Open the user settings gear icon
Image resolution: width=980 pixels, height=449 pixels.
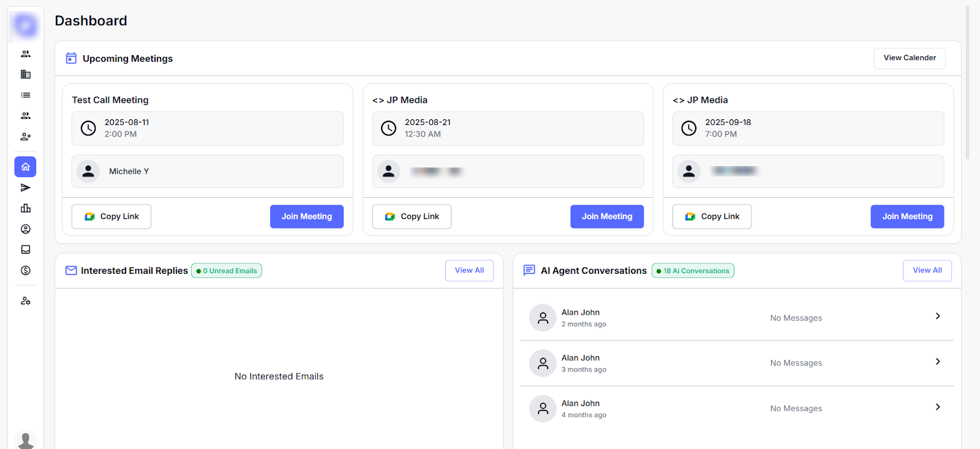25,301
